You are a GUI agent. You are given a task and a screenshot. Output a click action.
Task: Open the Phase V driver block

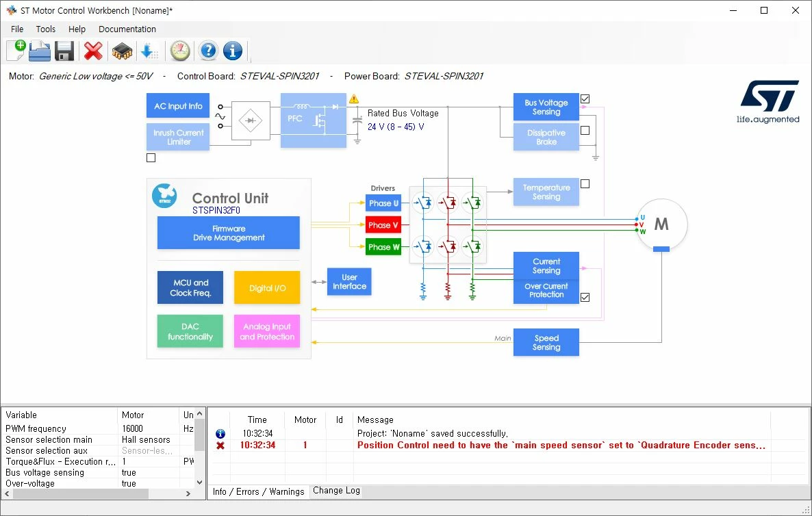coord(383,225)
